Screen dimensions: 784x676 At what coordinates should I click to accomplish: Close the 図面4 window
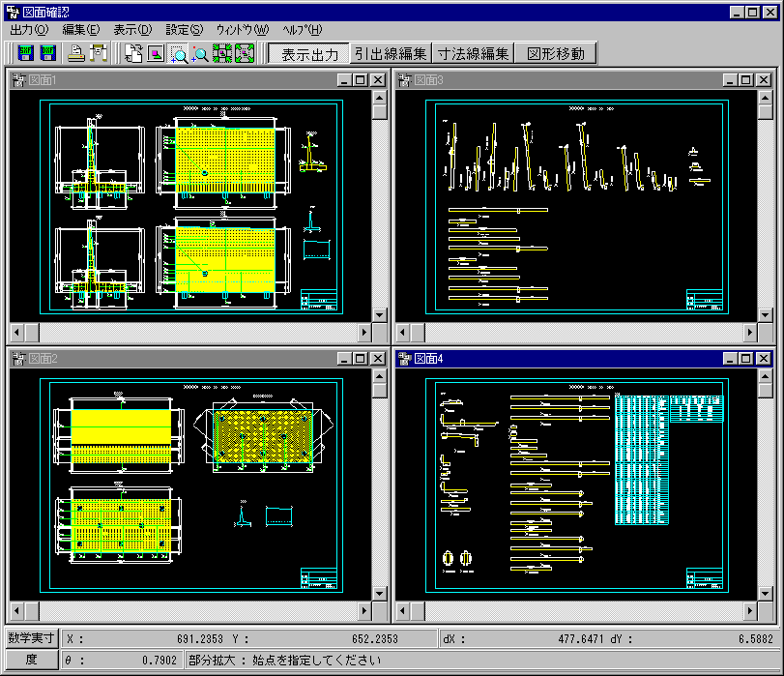pyautogui.click(x=764, y=359)
